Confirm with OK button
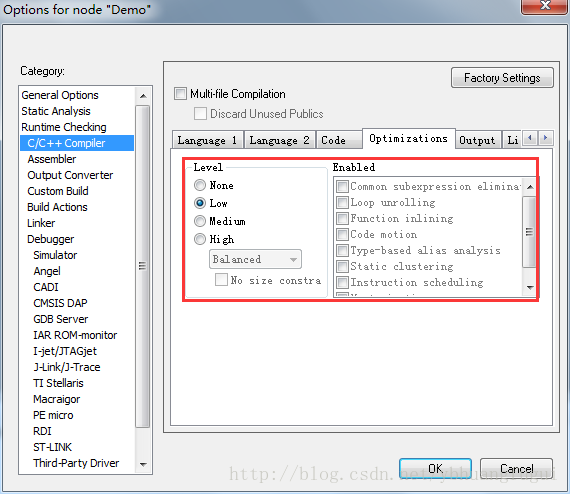The image size is (570, 494). (x=435, y=469)
